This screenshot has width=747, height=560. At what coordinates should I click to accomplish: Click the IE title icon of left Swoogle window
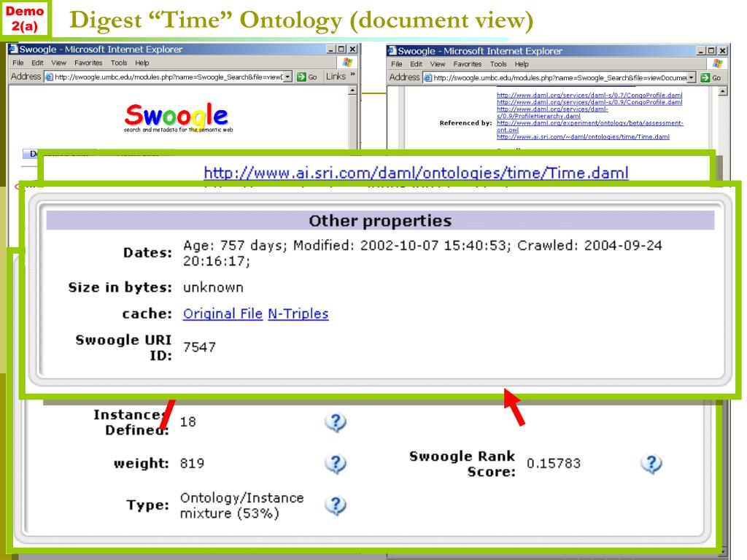pyautogui.click(x=13, y=49)
